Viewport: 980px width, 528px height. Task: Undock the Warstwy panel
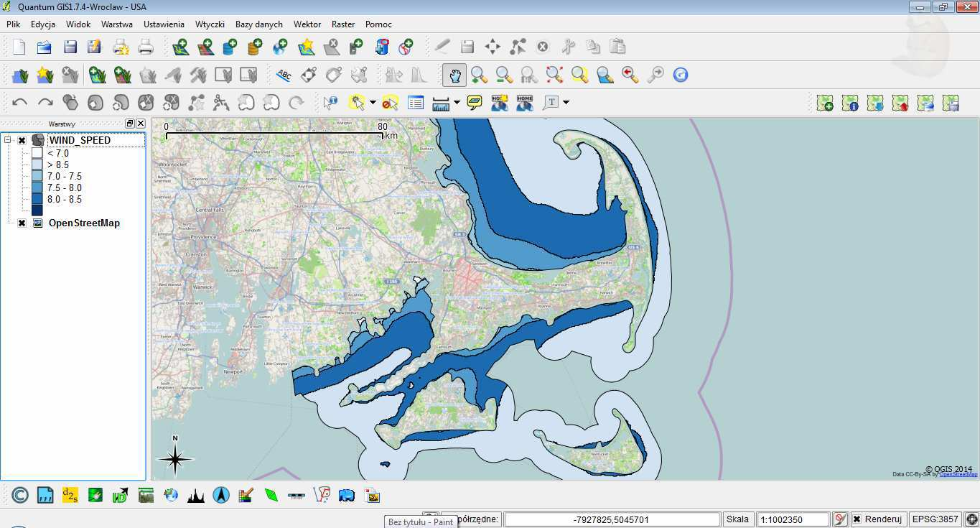[130, 124]
